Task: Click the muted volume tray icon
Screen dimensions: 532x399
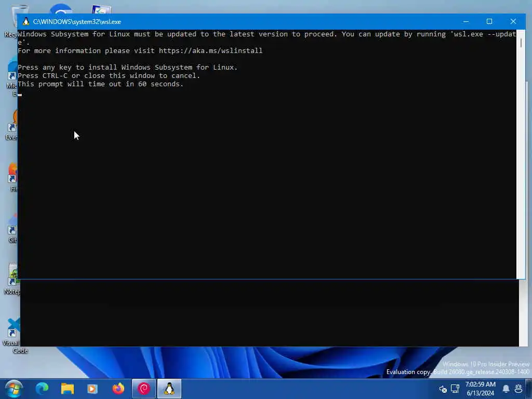Action: 443,389
